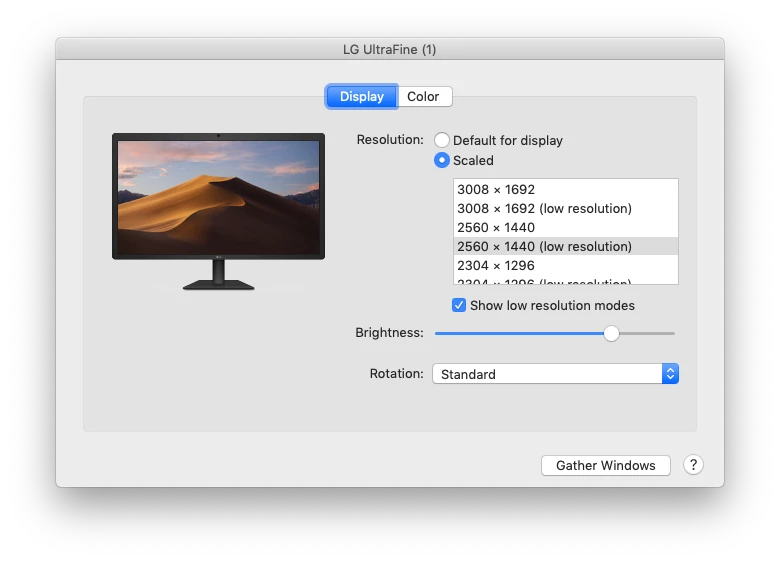
Task: Select the Scaled resolution radio button
Action: [x=441, y=160]
